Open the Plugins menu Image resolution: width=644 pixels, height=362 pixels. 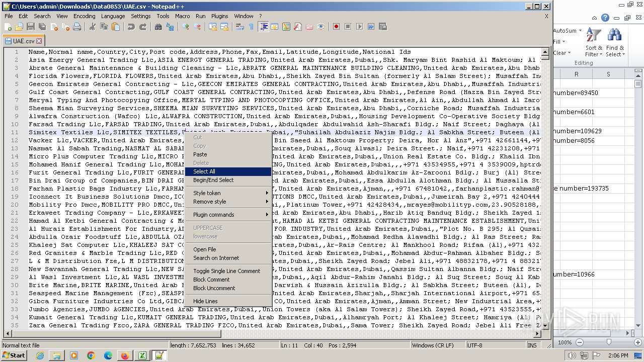[219, 16]
